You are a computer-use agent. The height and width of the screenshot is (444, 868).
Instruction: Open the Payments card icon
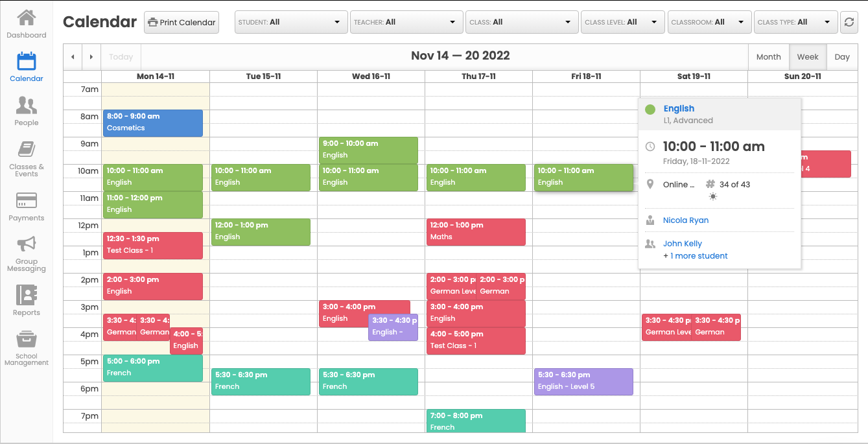coord(27,200)
